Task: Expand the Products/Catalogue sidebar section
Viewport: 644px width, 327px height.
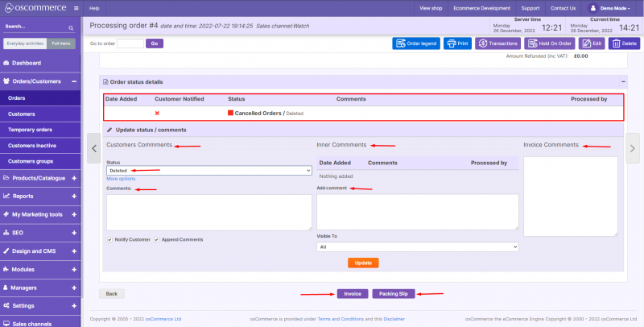Action: (x=73, y=178)
